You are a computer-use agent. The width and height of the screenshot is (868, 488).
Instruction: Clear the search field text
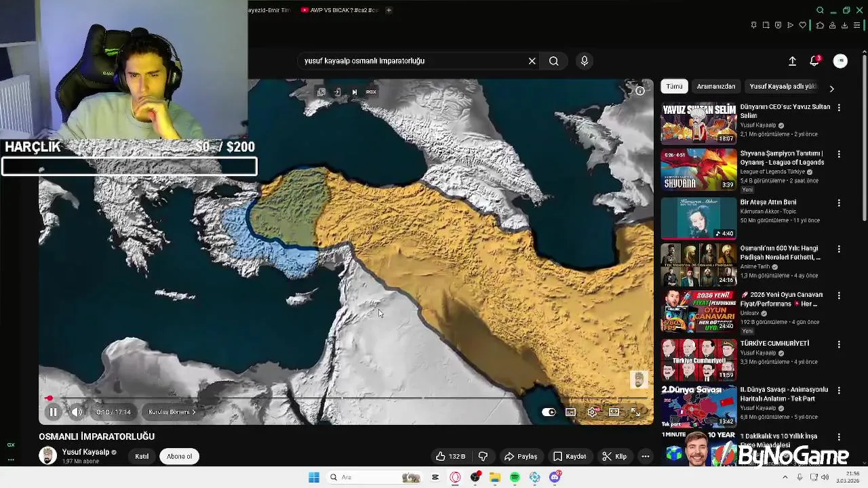tap(532, 61)
